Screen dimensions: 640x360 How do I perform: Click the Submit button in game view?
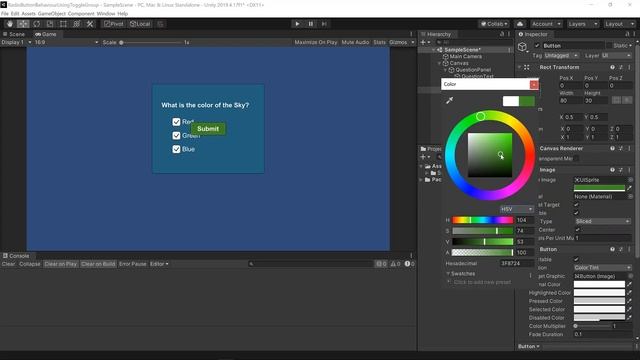pyautogui.click(x=208, y=129)
